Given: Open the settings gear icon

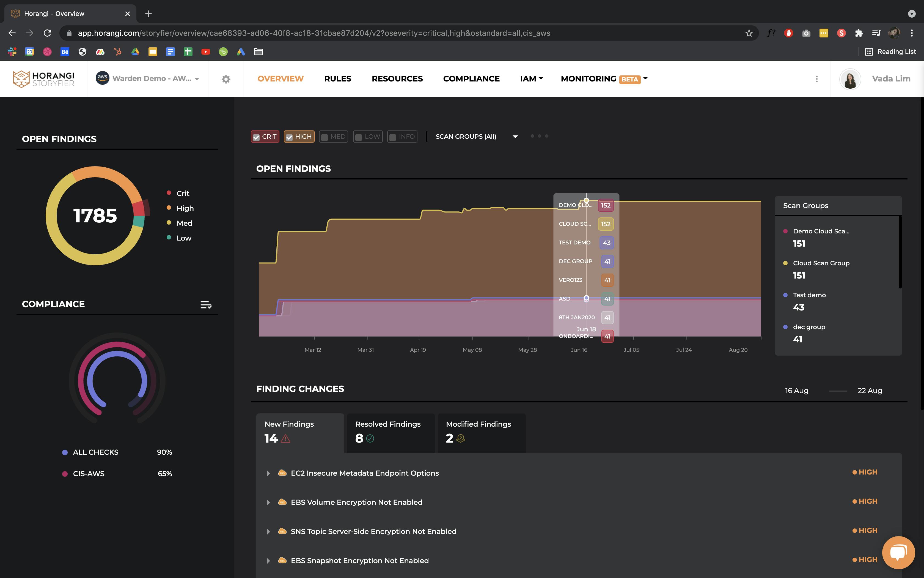Looking at the screenshot, I should 226,79.
